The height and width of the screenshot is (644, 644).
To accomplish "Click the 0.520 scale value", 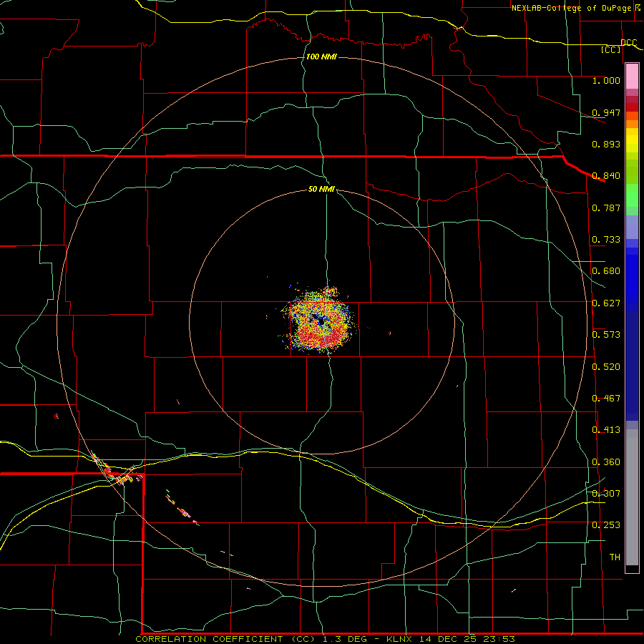I will (606, 367).
